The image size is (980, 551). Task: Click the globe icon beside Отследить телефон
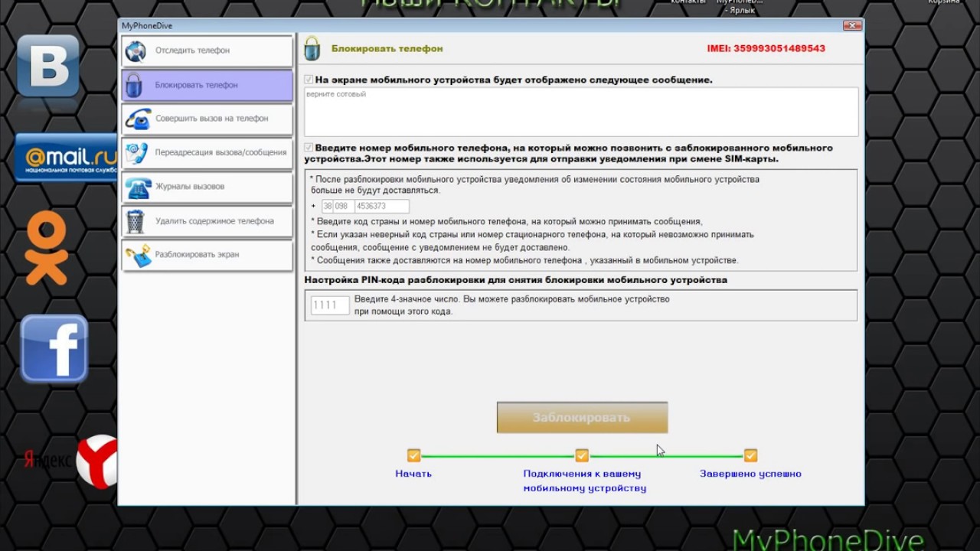[136, 51]
